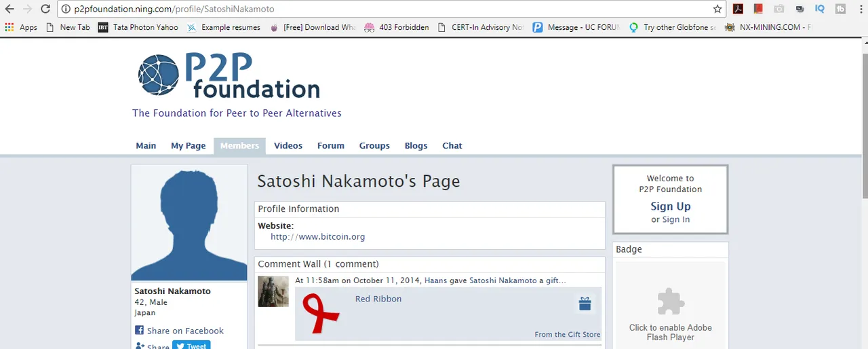This screenshot has height=349, width=868.
Task: Go to the Blogs tab
Action: 416,146
